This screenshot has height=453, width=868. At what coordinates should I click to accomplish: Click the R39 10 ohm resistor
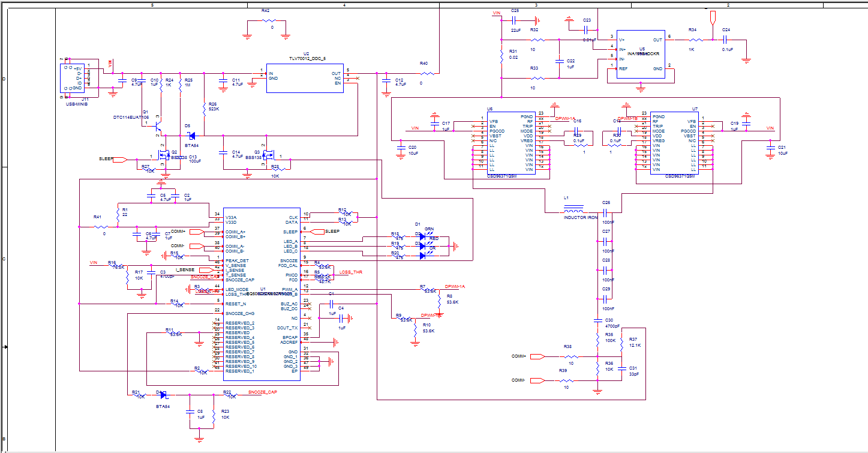(565, 380)
